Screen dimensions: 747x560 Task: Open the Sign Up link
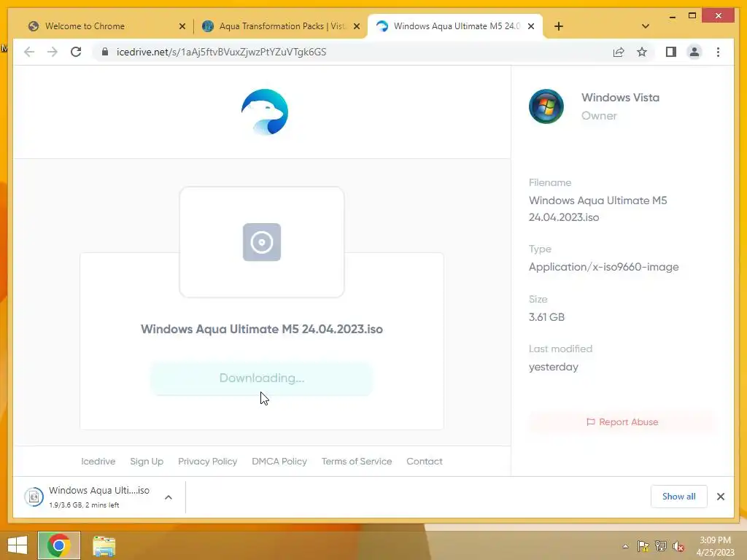(147, 462)
